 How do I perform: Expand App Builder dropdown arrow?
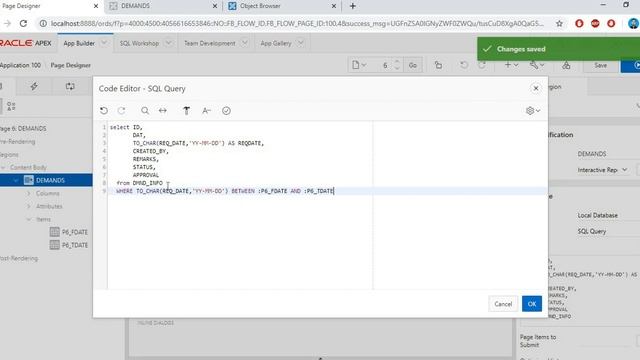coord(104,42)
